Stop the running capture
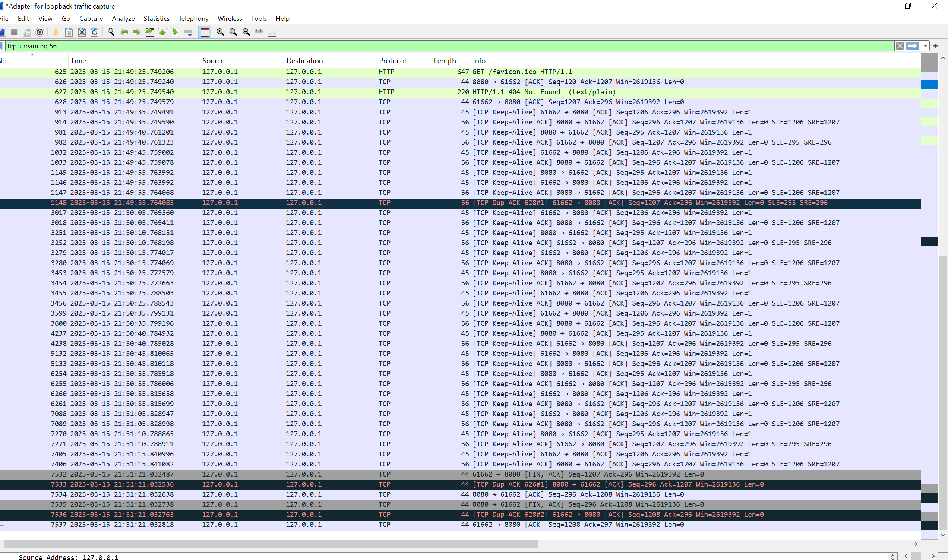 point(14,32)
